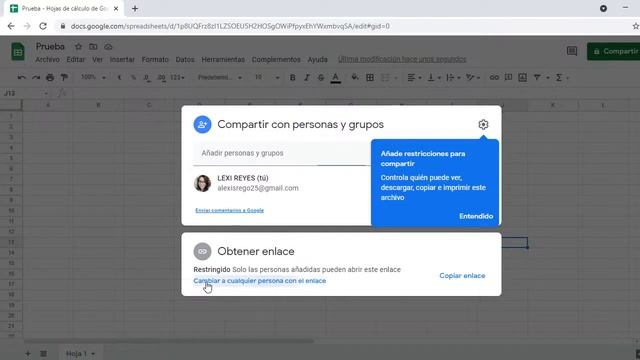Open the comment history icon
Screen dimensions: 640x360
click(x=572, y=51)
